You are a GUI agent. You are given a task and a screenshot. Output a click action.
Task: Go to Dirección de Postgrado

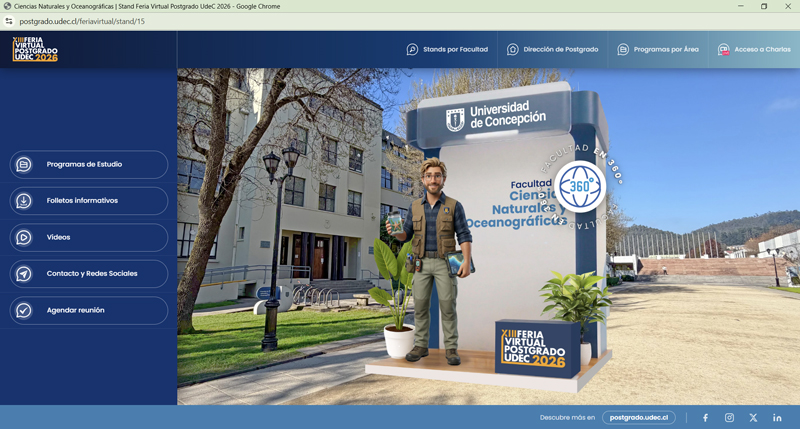point(553,49)
